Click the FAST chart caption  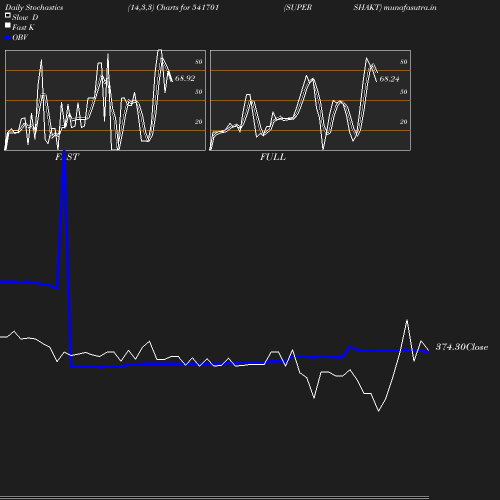pyautogui.click(x=67, y=157)
